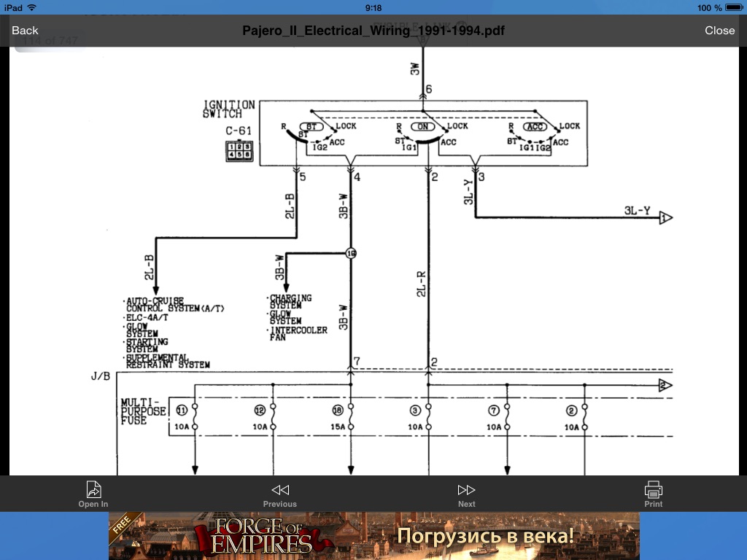This screenshot has height=560, width=747.
Task: Tap the 3L-Y arrow connector numbered 1
Action: click(x=665, y=217)
